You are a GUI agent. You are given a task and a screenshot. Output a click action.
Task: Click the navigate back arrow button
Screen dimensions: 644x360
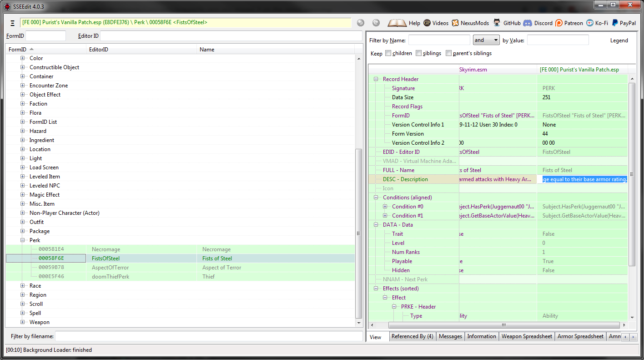pyautogui.click(x=360, y=23)
